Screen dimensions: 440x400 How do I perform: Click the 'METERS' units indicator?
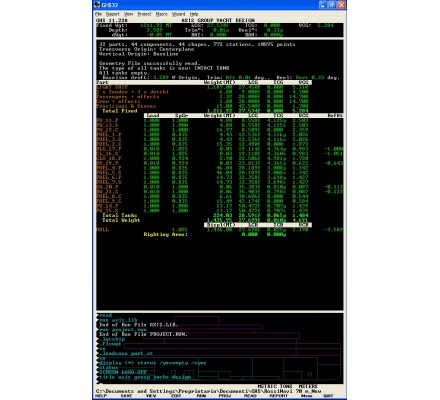click(308, 387)
